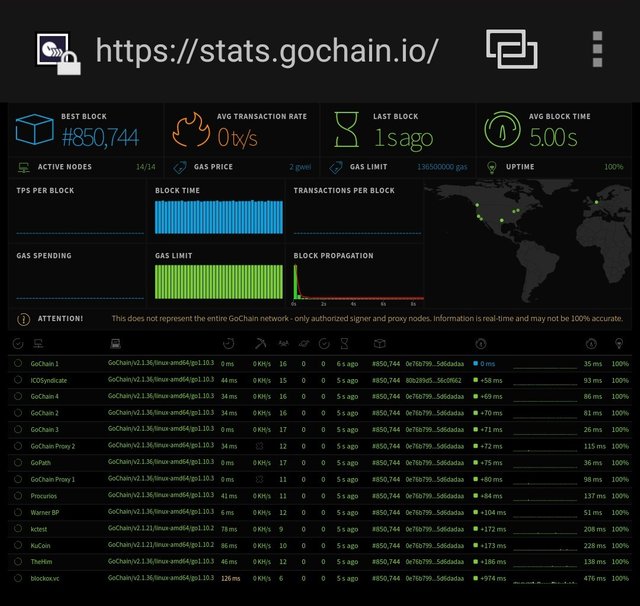Click the Avg Transaction Rate flame icon
Screen dimensions: 640x606
point(191,129)
